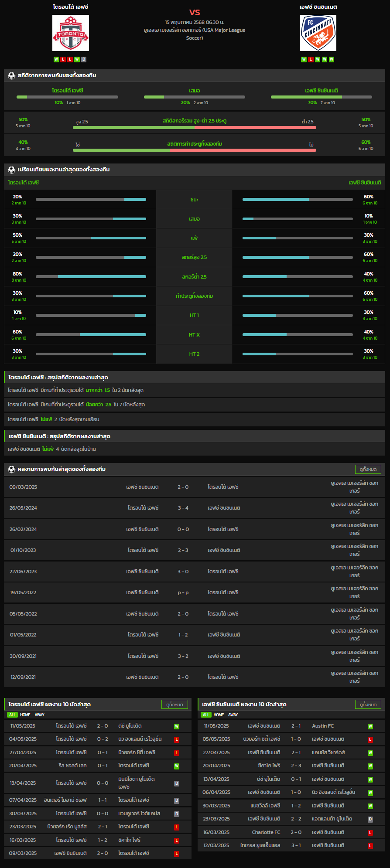
Task: Click the FC Cincinnati crest logo
Action: [x=318, y=33]
